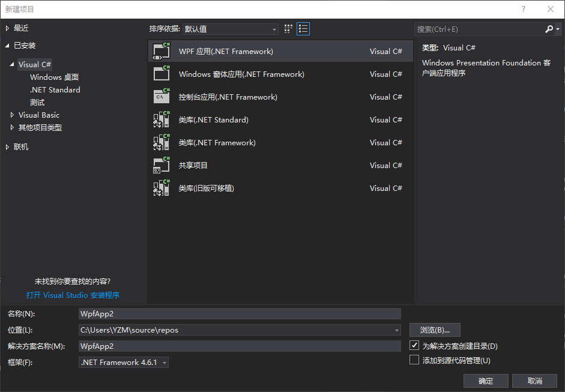Select Windows 桌面 under Visual C#
The image size is (565, 392).
[x=55, y=77]
